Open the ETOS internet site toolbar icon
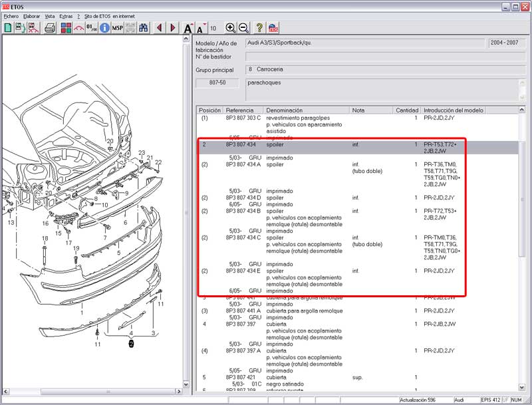 tap(273, 28)
